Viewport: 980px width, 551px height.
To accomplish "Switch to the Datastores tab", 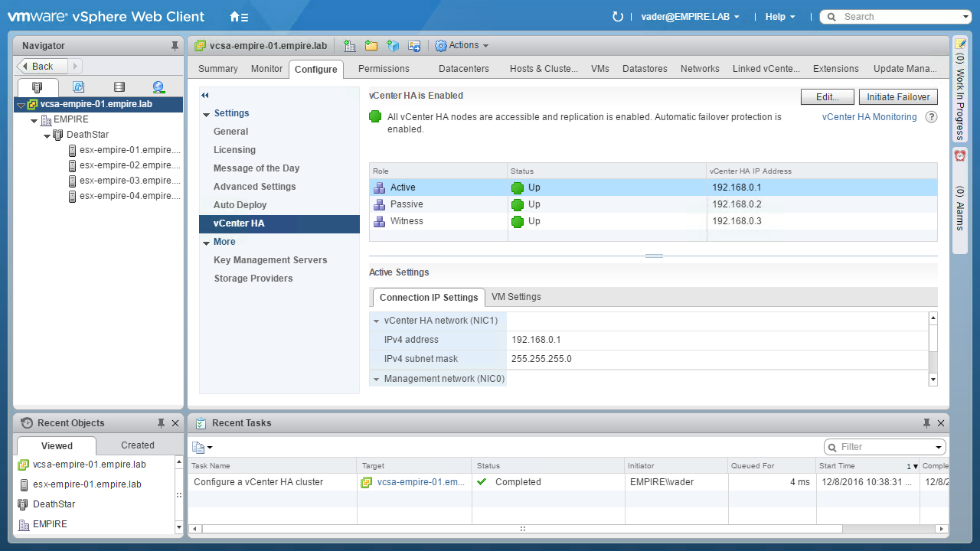I will pos(645,69).
